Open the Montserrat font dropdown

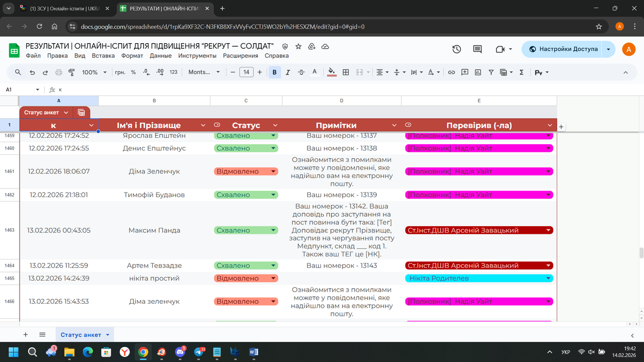click(x=204, y=72)
